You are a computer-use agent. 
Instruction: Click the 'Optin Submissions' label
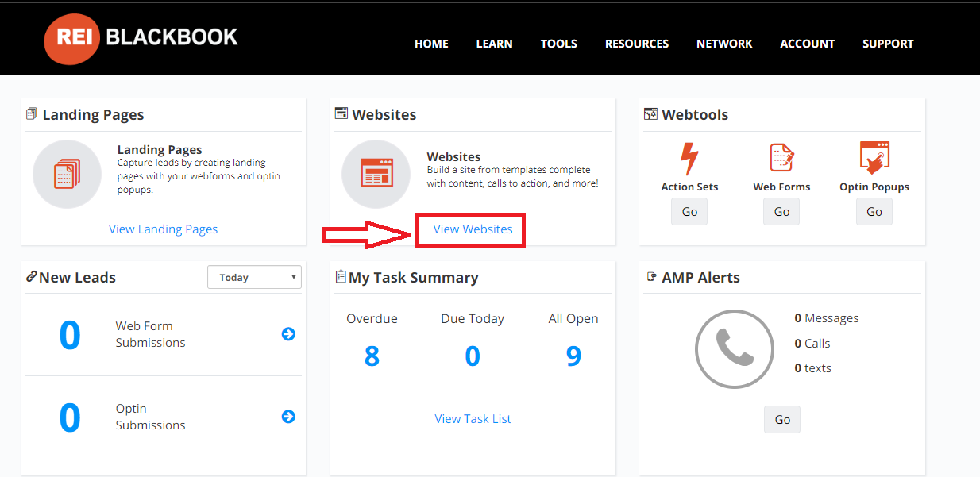(x=150, y=417)
